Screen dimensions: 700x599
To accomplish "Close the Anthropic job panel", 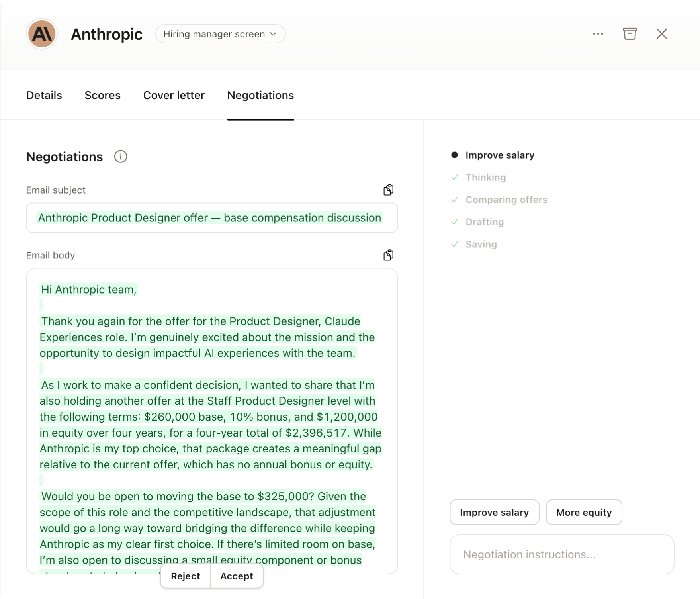I will [x=661, y=34].
